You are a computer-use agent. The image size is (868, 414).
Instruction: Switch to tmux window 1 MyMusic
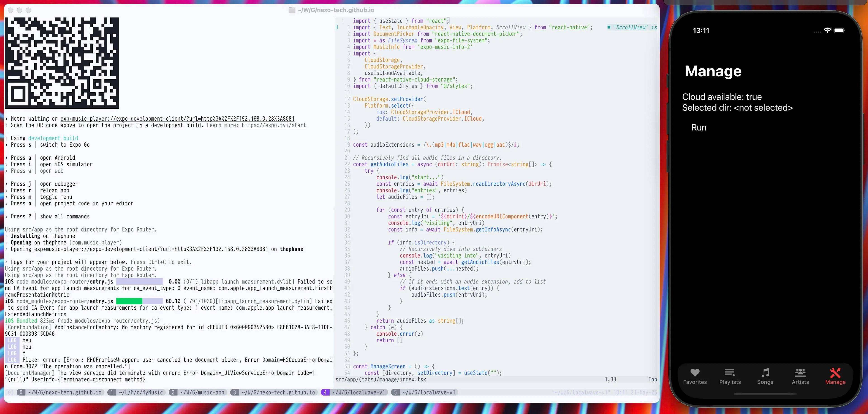click(137, 393)
